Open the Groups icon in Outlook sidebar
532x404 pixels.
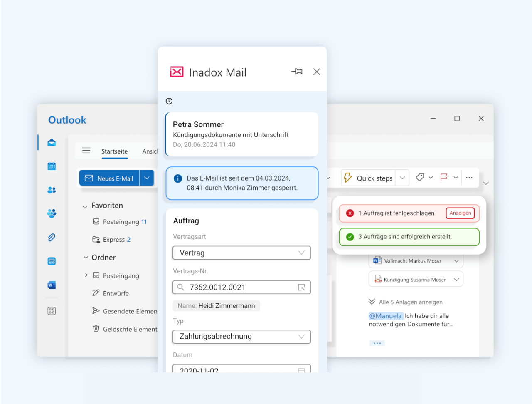[52, 214]
